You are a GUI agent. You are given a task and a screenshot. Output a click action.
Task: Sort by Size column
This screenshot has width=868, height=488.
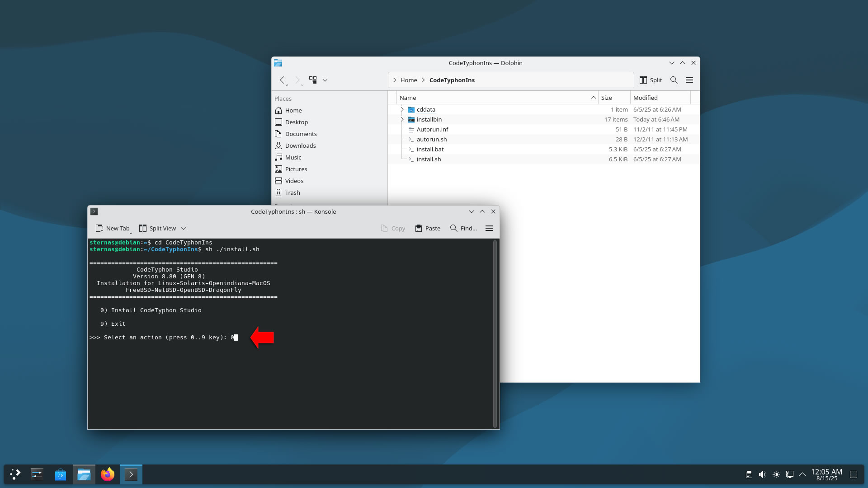click(x=614, y=98)
